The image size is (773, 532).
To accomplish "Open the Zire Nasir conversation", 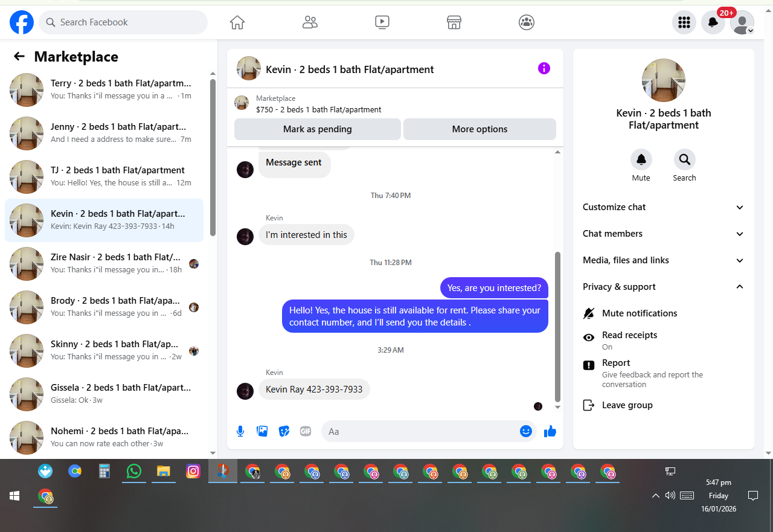I will pyautogui.click(x=104, y=264).
